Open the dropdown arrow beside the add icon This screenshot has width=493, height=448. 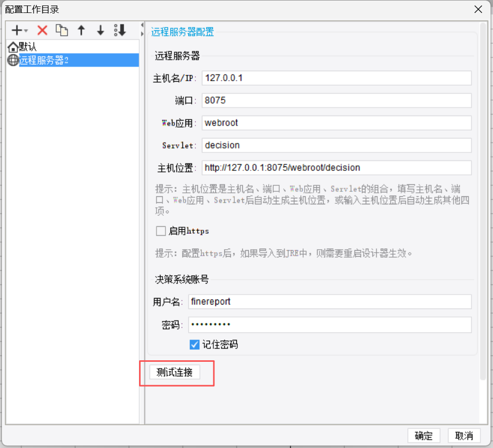pyautogui.click(x=26, y=31)
